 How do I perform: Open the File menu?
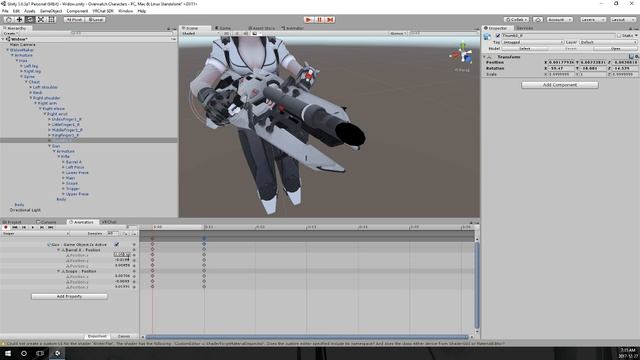5,11
